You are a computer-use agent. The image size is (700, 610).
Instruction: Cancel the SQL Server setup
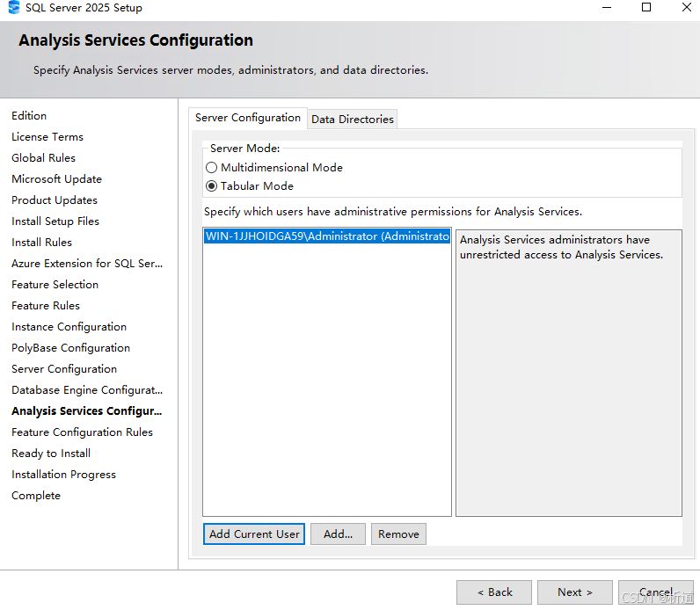(655, 592)
